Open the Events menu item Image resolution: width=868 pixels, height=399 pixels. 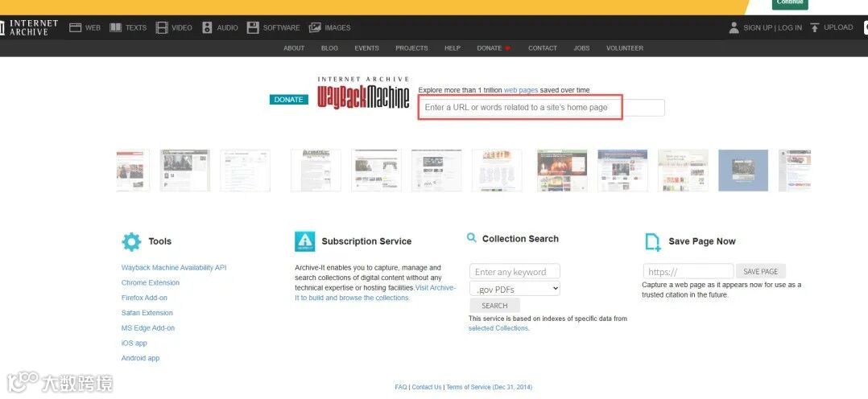click(366, 48)
